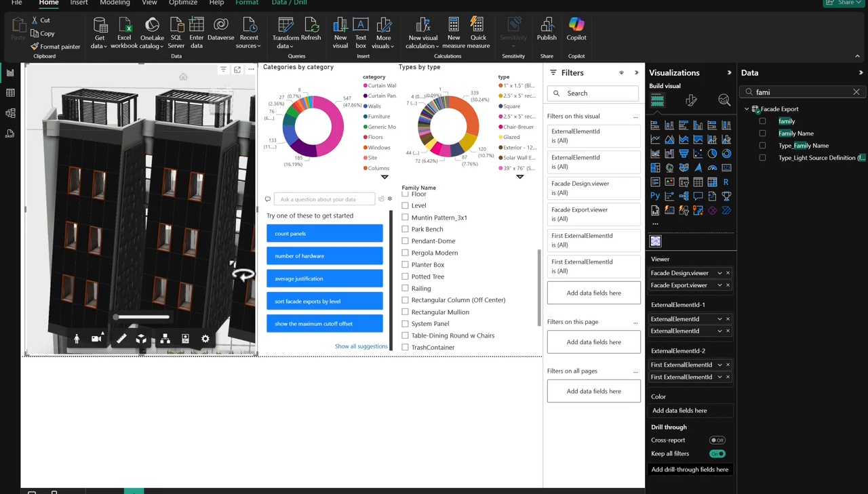Select the Scatter chart visualization icon
Image resolution: width=868 pixels, height=494 pixels.
click(698, 153)
